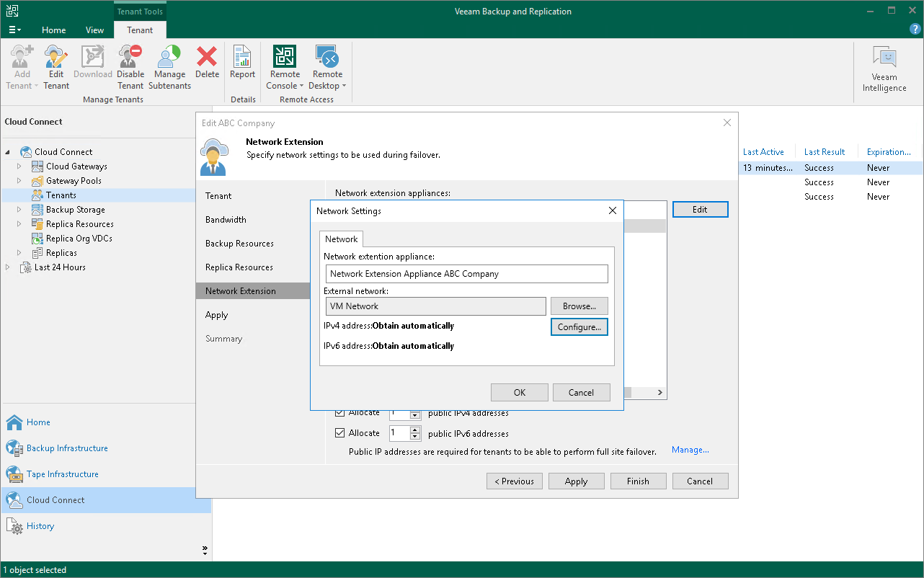
Task: Click the Configure... button
Action: click(579, 327)
